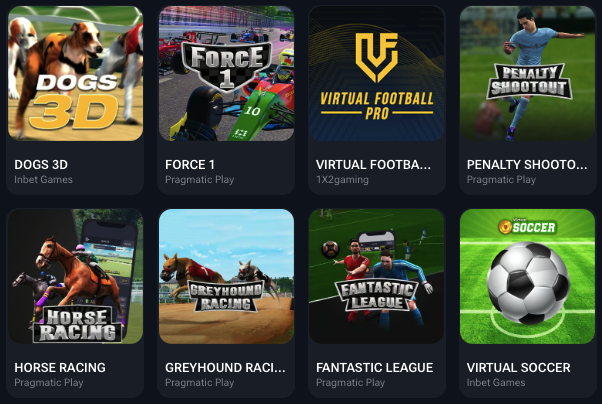The width and height of the screenshot is (602, 404).
Task: Click the FANTASTIC LEAGUE title label
Action: pyautogui.click(x=374, y=368)
